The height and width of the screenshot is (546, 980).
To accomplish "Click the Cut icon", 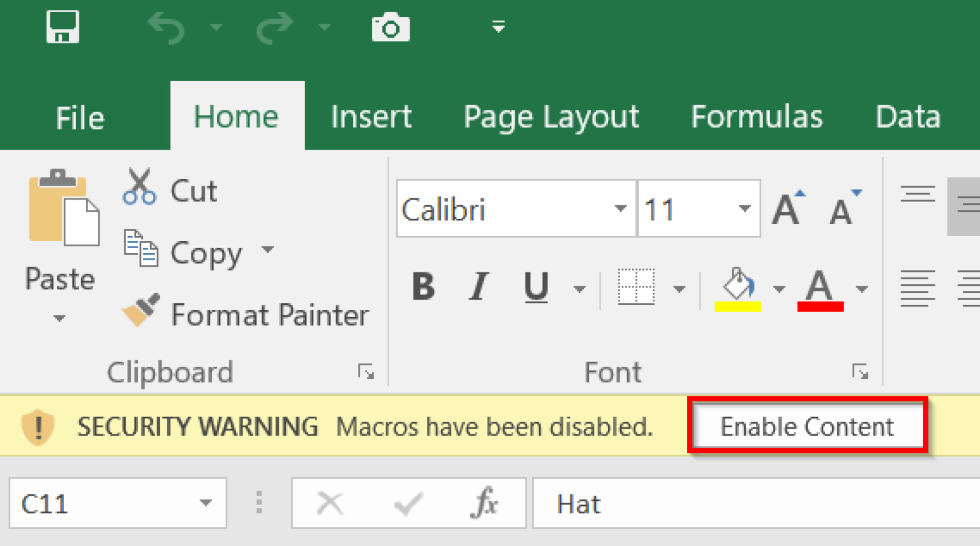I will tap(139, 187).
